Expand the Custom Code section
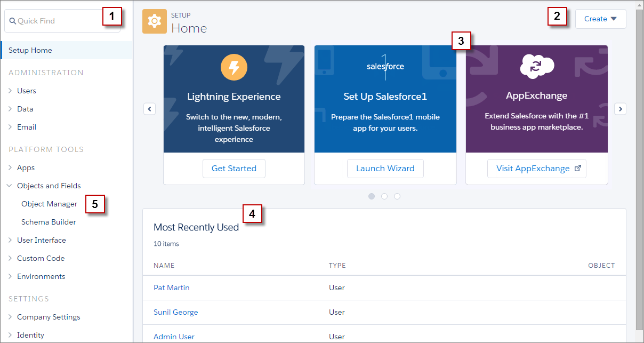 pos(10,258)
